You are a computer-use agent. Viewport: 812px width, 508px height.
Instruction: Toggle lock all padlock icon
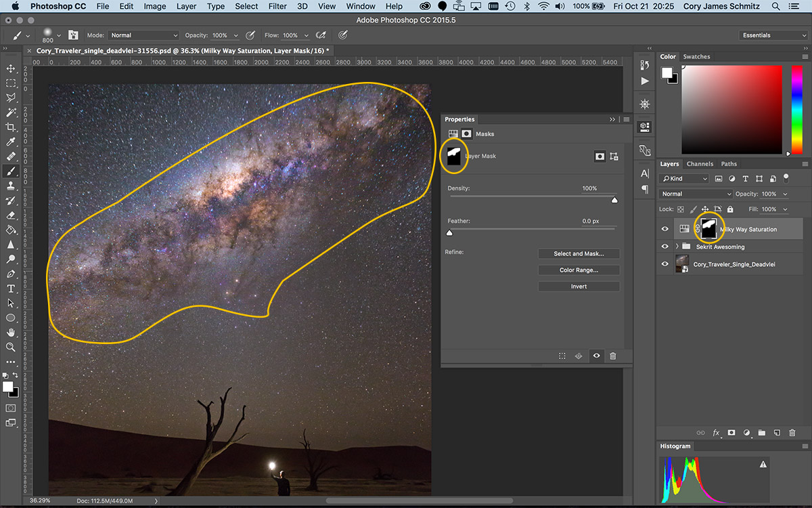[x=729, y=209]
